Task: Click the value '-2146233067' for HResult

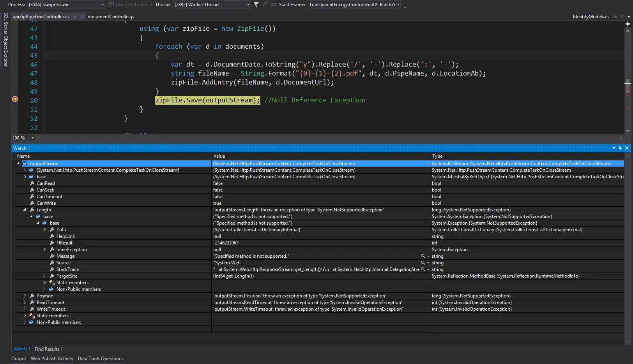Action: pos(226,243)
